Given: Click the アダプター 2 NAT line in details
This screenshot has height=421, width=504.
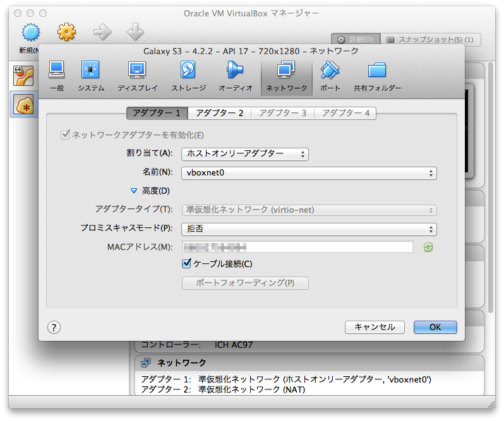Looking at the screenshot, I should click(223, 389).
